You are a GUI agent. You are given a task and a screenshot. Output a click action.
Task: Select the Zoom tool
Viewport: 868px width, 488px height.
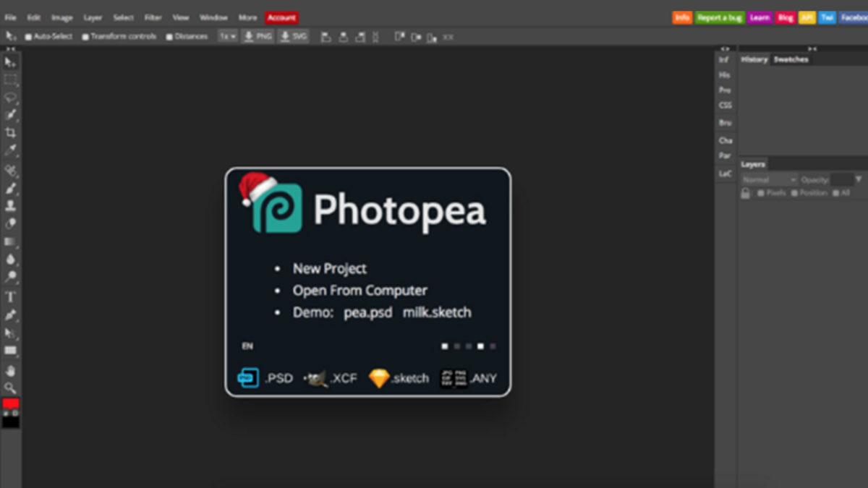tap(10, 388)
